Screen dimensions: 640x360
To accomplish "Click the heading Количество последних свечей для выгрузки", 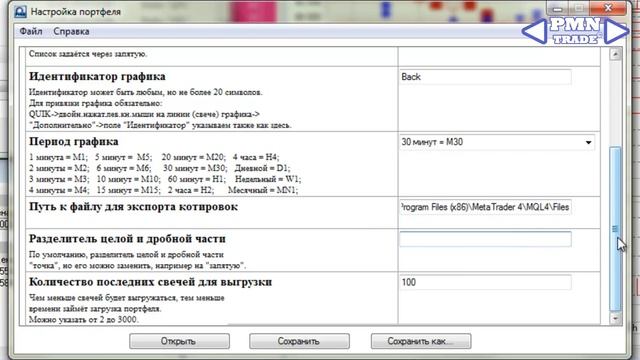I will pyautogui.click(x=151, y=282).
